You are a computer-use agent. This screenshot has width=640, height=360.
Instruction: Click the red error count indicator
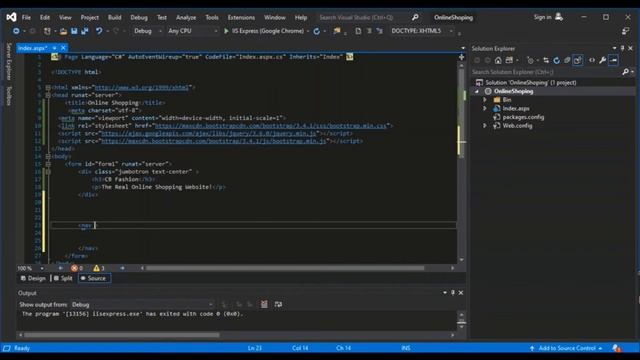click(76, 268)
